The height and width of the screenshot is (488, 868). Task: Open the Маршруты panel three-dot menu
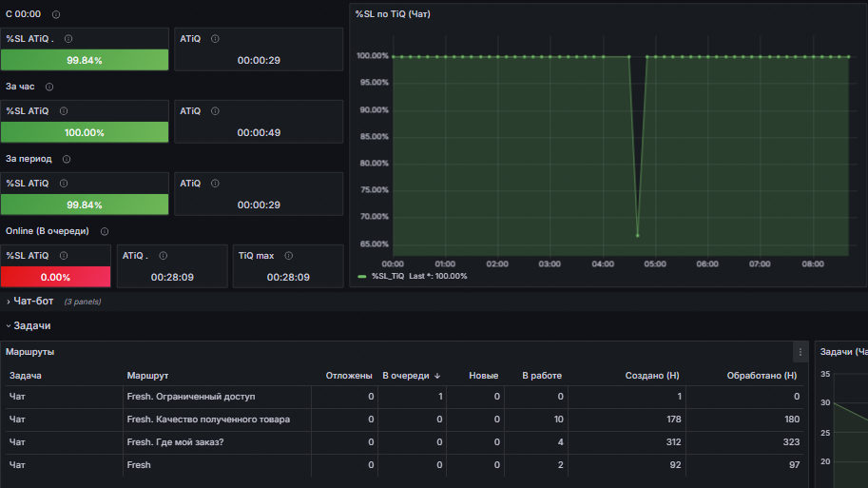click(800, 352)
